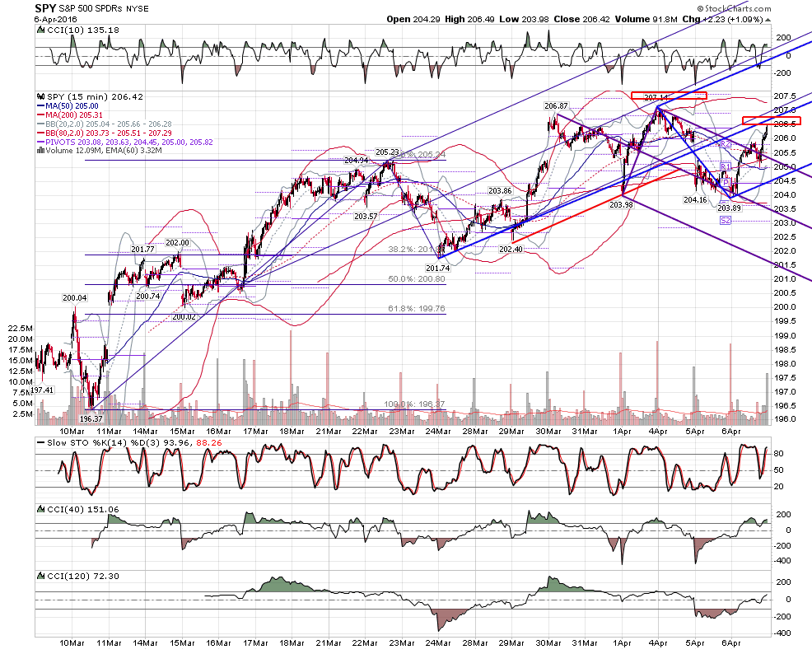Select the R1 pivot label box
The width and height of the screenshot is (812, 654).
point(725,166)
